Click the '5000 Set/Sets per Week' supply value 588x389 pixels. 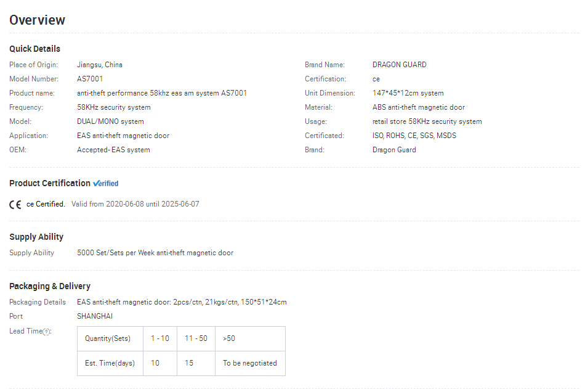(155, 253)
